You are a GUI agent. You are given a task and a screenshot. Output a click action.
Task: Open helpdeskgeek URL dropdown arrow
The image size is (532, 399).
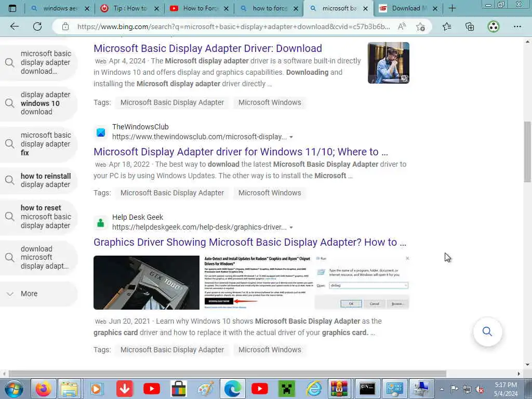pyautogui.click(x=291, y=228)
